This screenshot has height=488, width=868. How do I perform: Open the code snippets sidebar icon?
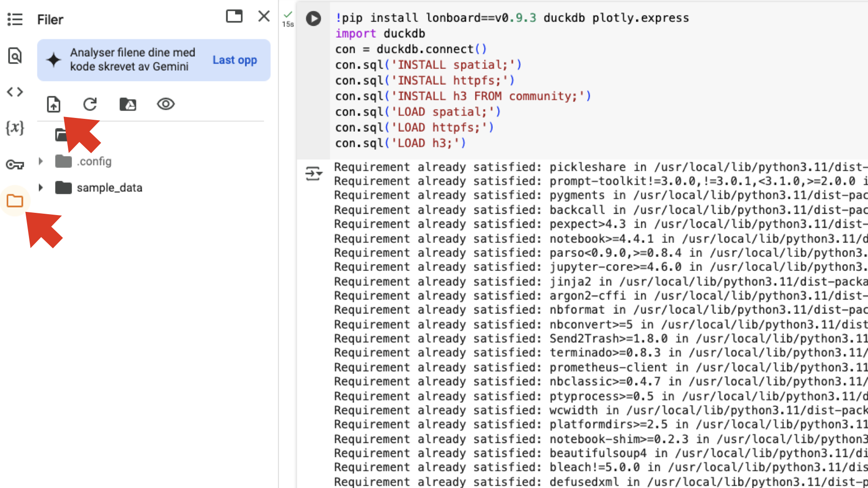(x=15, y=92)
